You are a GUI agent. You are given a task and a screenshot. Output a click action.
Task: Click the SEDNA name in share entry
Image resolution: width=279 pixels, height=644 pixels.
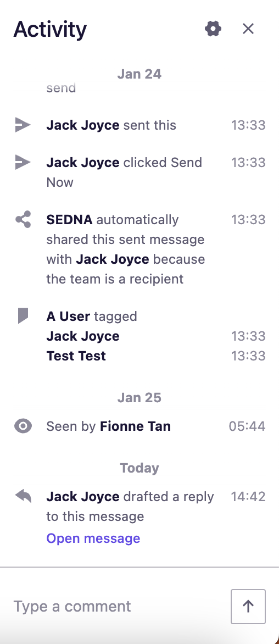pyautogui.click(x=69, y=219)
